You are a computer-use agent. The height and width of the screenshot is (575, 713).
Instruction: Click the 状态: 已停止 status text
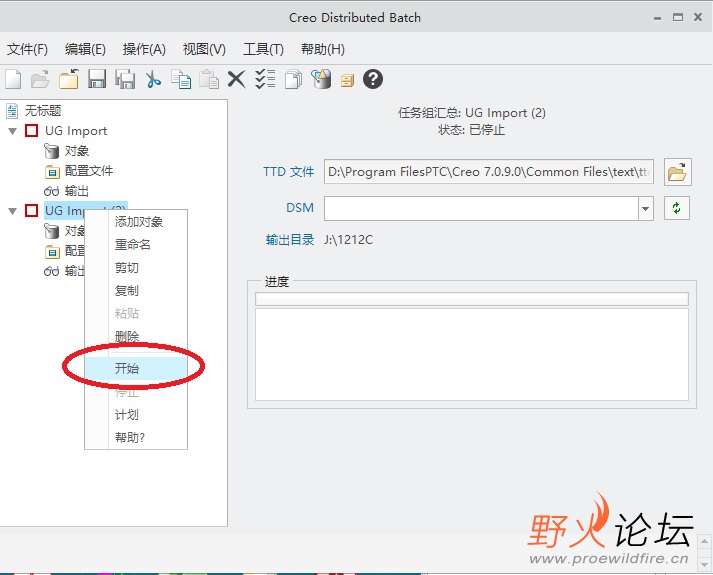(472, 130)
